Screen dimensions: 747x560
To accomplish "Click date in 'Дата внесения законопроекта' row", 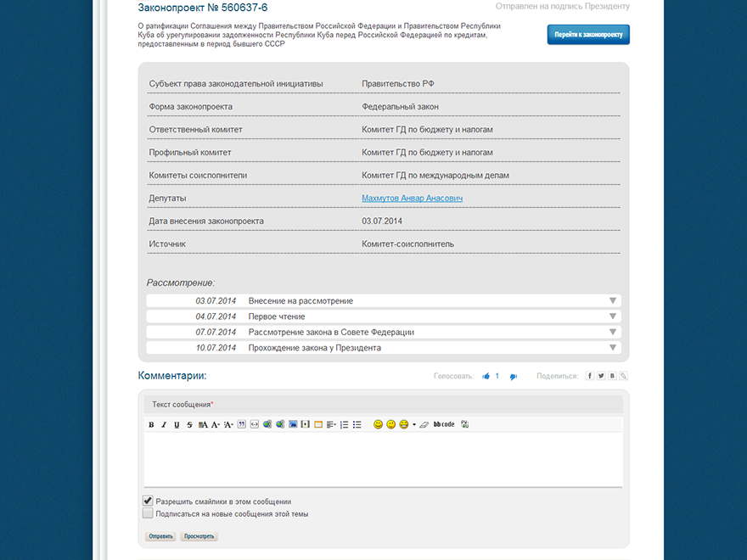I will click(382, 221).
